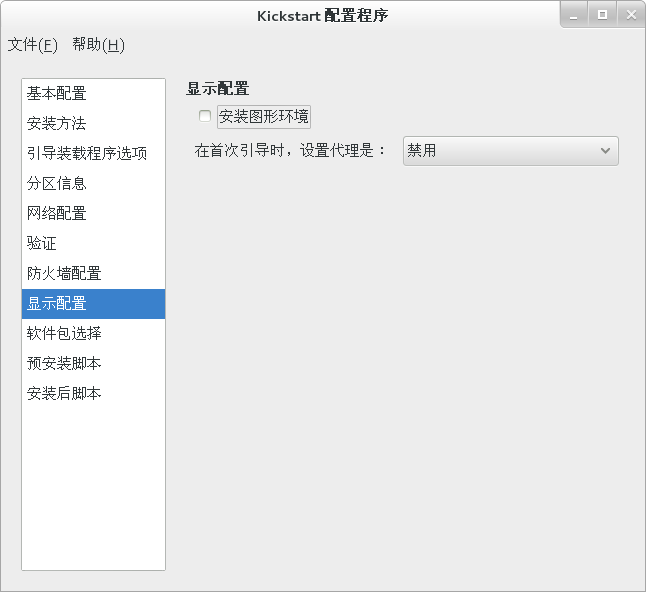The image size is (646, 592).
Task: Choose the 验证 section
Action: pyautogui.click(x=94, y=243)
